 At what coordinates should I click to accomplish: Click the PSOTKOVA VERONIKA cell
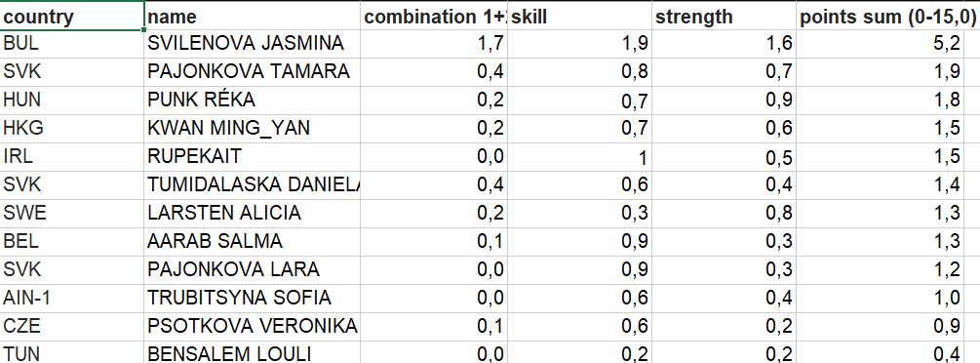pyautogui.click(x=252, y=326)
